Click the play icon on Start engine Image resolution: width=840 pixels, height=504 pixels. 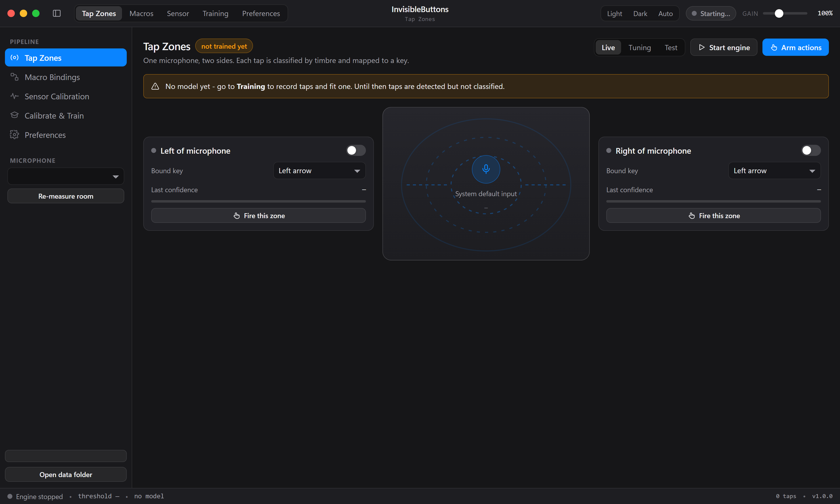pyautogui.click(x=702, y=47)
